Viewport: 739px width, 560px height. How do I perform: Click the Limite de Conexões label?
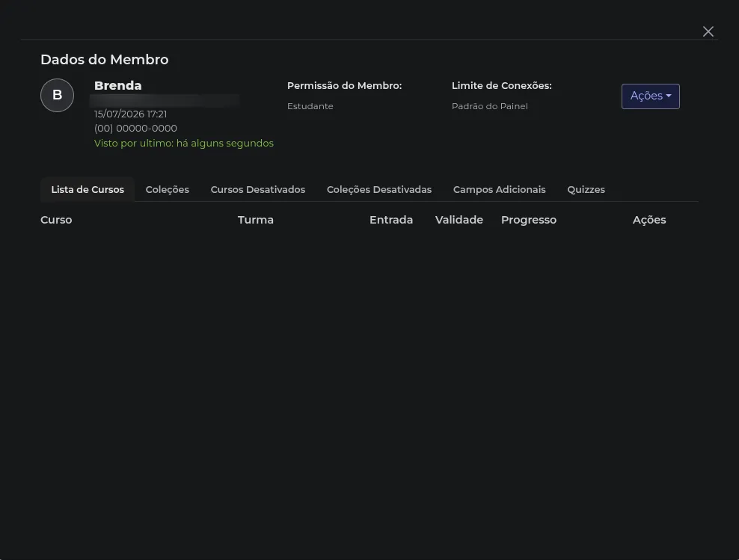(x=501, y=86)
